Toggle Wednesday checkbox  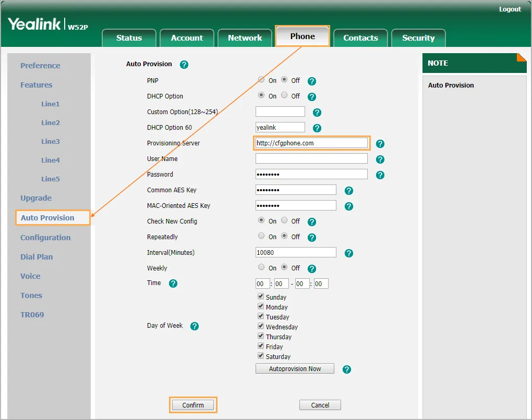(261, 326)
